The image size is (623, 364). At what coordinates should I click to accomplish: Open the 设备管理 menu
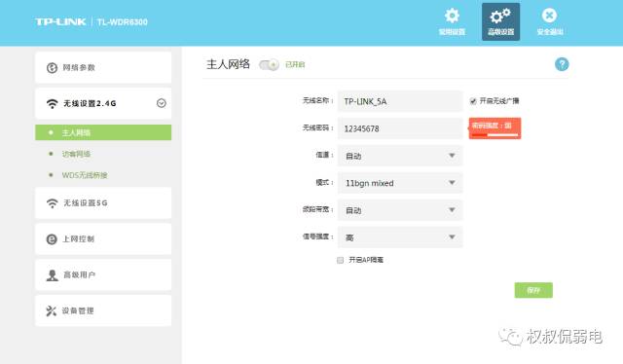(103, 310)
